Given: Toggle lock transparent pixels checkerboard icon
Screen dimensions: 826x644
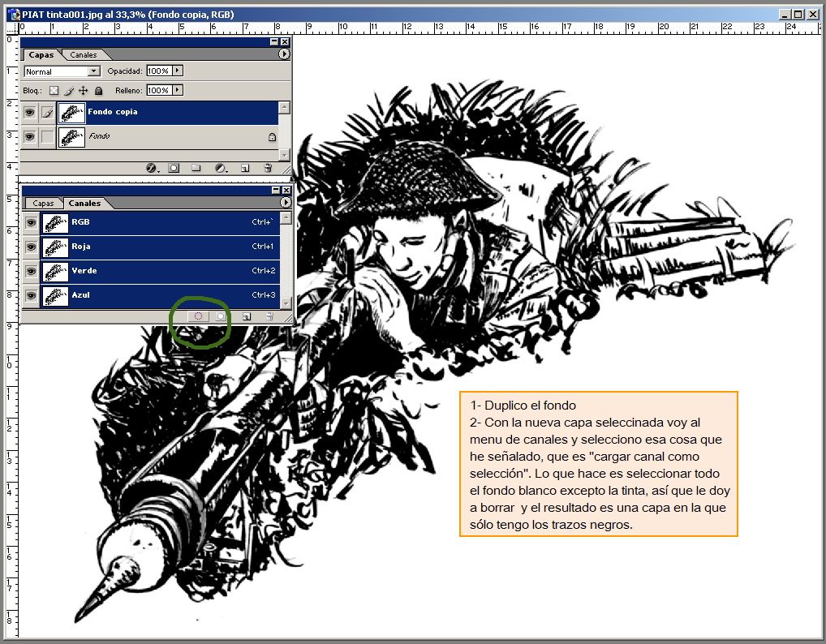Looking at the screenshot, I should click(54, 91).
